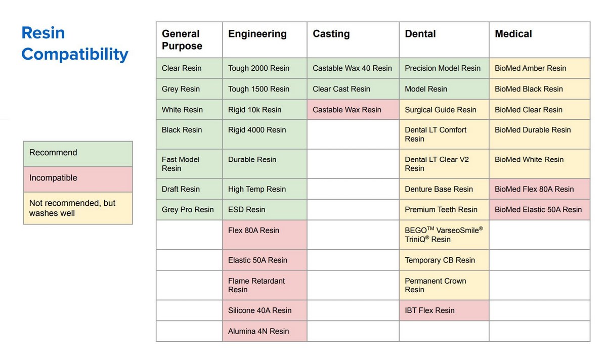Click the Grey Pro Resin cell
This screenshot has width=607, height=364.
188,209
